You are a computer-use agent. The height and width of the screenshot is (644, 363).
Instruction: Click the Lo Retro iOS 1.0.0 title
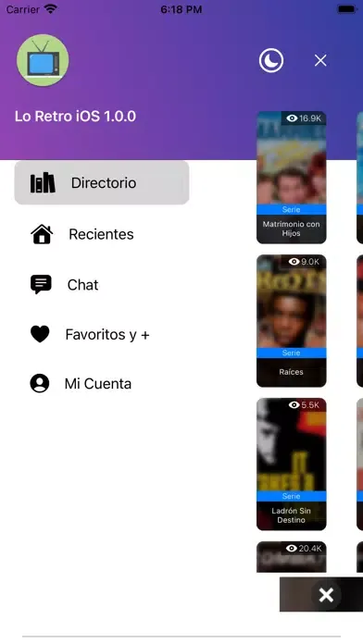[76, 117]
